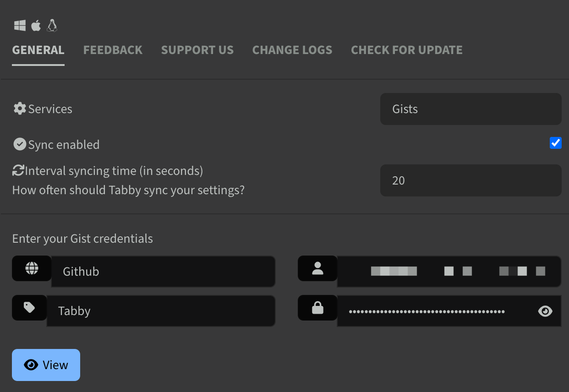569x392 pixels.
Task: Click the tag icon beside Tabby
Action: coord(29,308)
